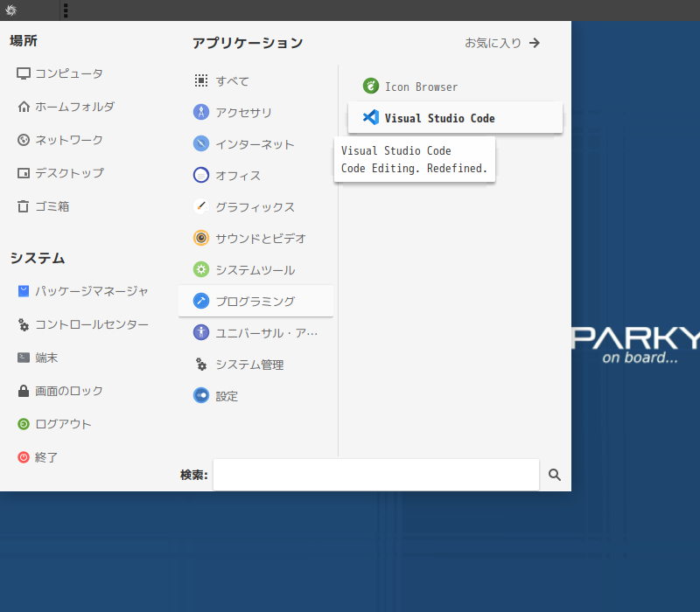Click the Icon Browser green foot icon
This screenshot has width=700, height=612.
coord(370,86)
